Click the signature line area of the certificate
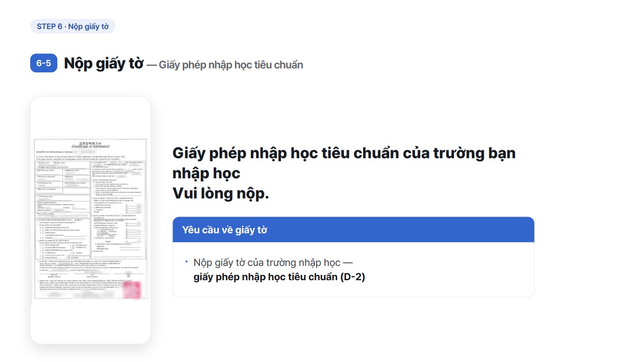Image resolution: width=644 pixels, height=362 pixels. click(90, 275)
